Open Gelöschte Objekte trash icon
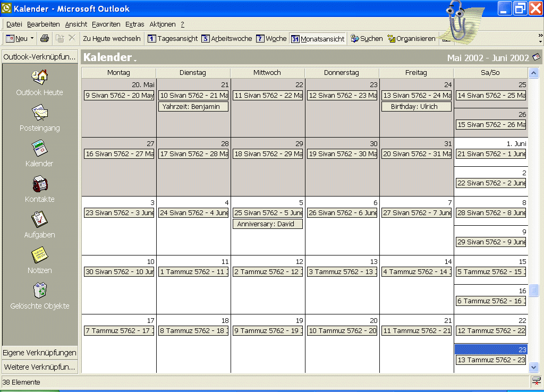 pyautogui.click(x=39, y=291)
